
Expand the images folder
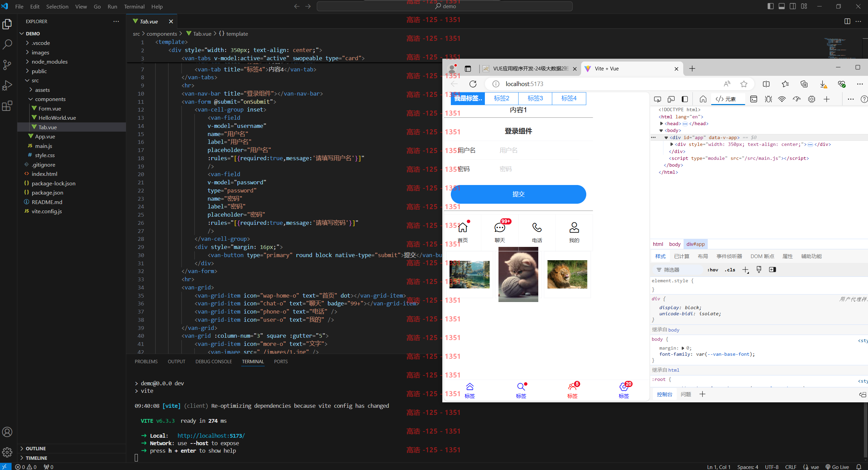(40, 52)
